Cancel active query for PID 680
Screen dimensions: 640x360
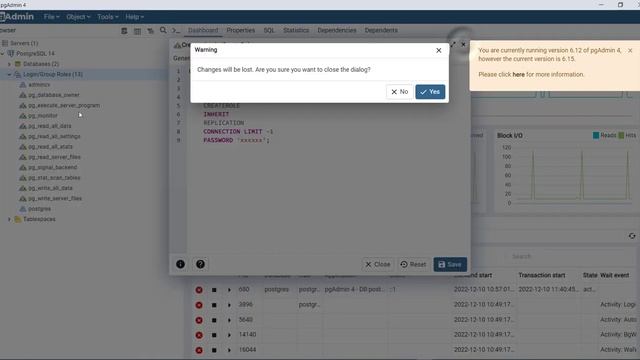click(214, 290)
